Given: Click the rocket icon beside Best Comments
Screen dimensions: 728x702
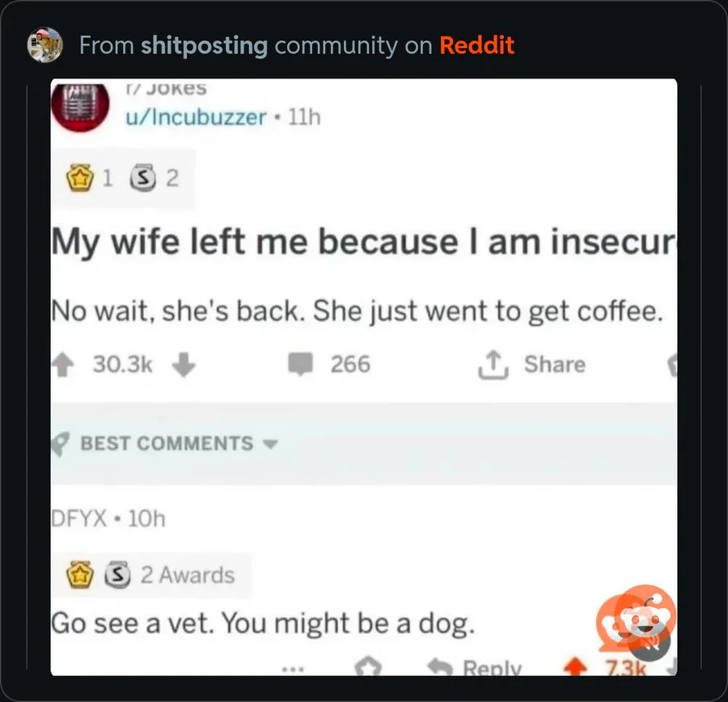Looking at the screenshot, I should 61,444.
